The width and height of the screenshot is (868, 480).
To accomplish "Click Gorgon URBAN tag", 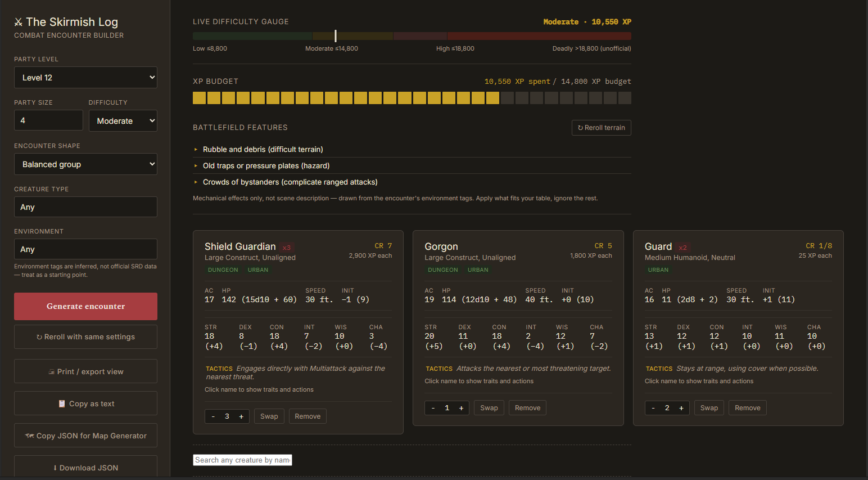I will click(x=478, y=270).
